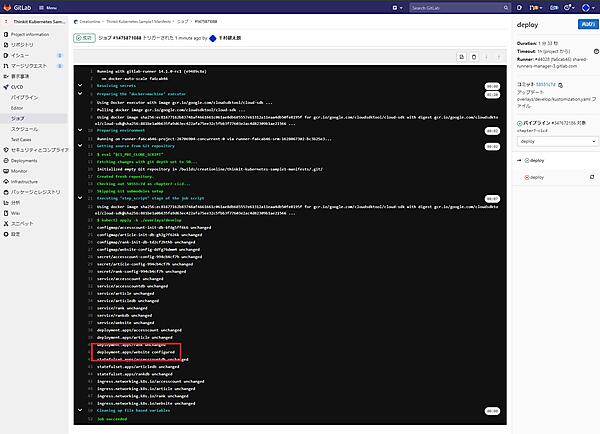Click the Monitor icon in sidebar
Image resolution: width=600 pixels, height=434 pixels.
tap(6, 171)
